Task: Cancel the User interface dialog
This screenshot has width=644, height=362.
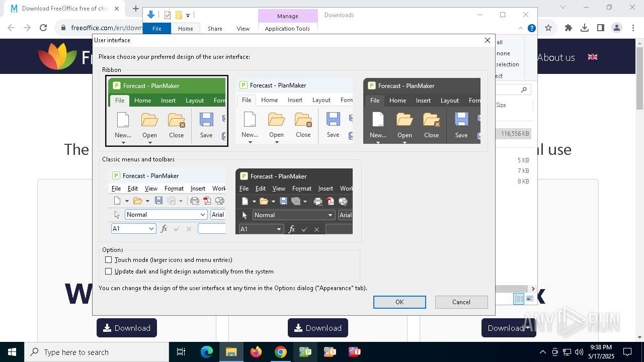Action: [x=461, y=302]
